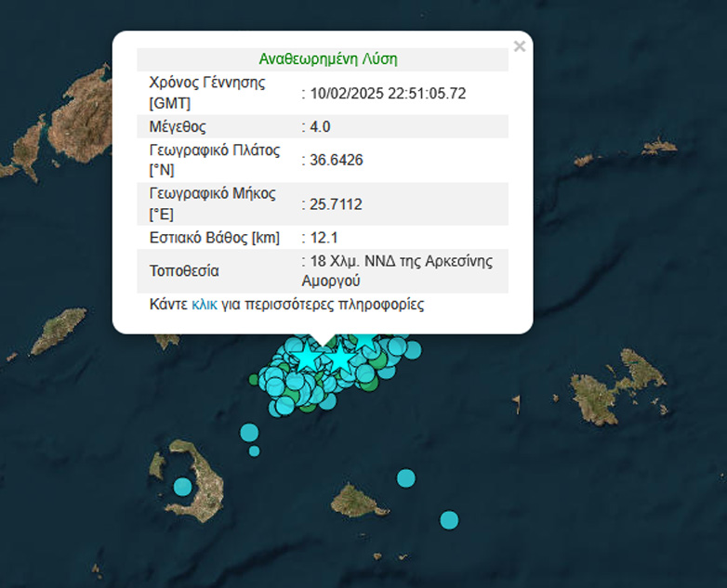727x588 pixels.
Task: Select the right cyan star earthquake marker
Action: 342,357
